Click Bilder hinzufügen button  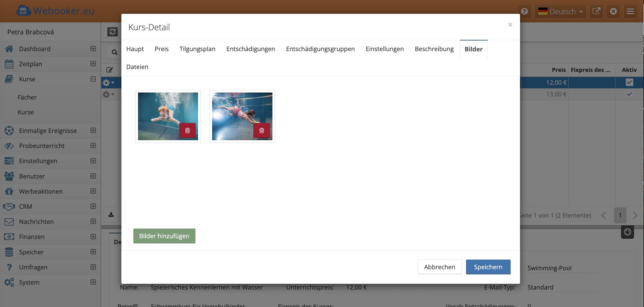(164, 236)
